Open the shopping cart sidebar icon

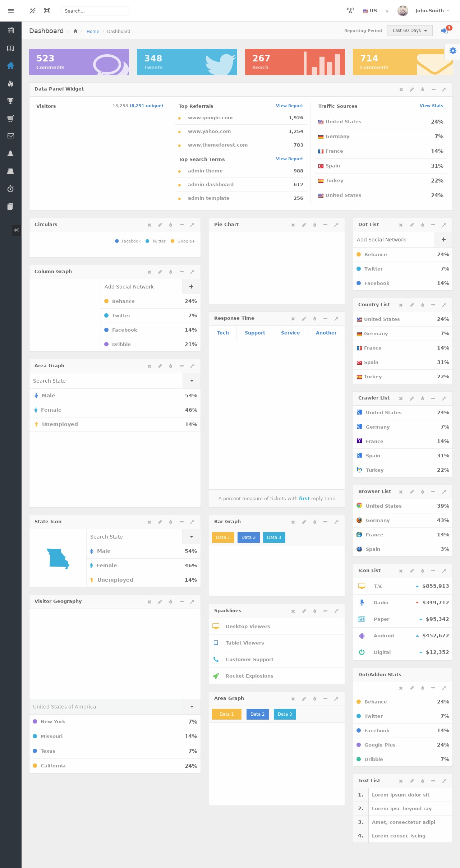tap(11, 119)
